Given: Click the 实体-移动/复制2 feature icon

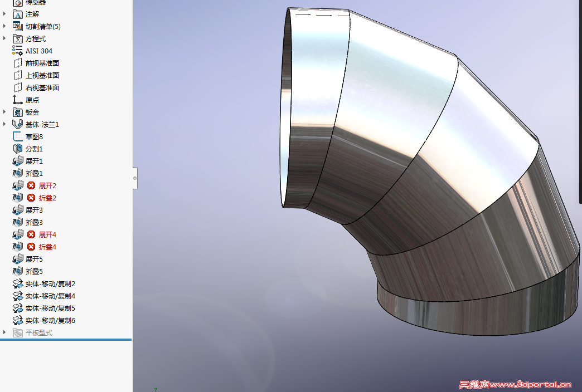Looking at the screenshot, I should point(17,283).
